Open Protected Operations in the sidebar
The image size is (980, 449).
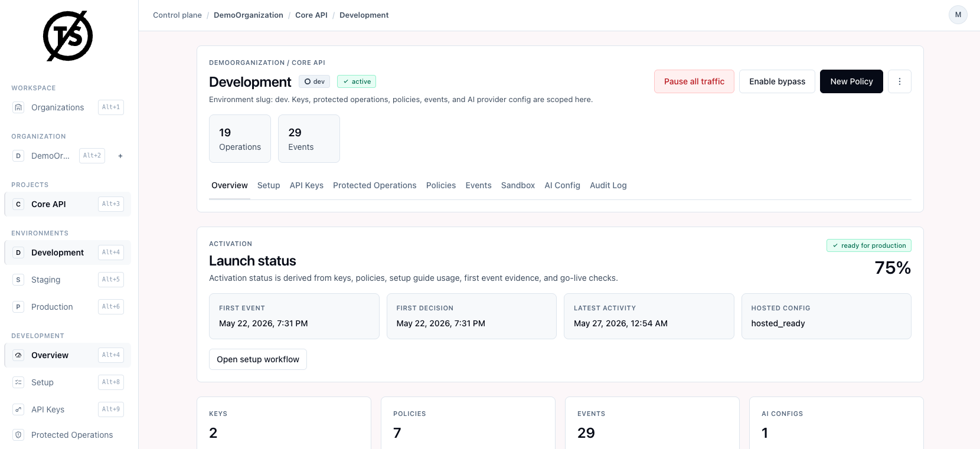tap(67, 435)
